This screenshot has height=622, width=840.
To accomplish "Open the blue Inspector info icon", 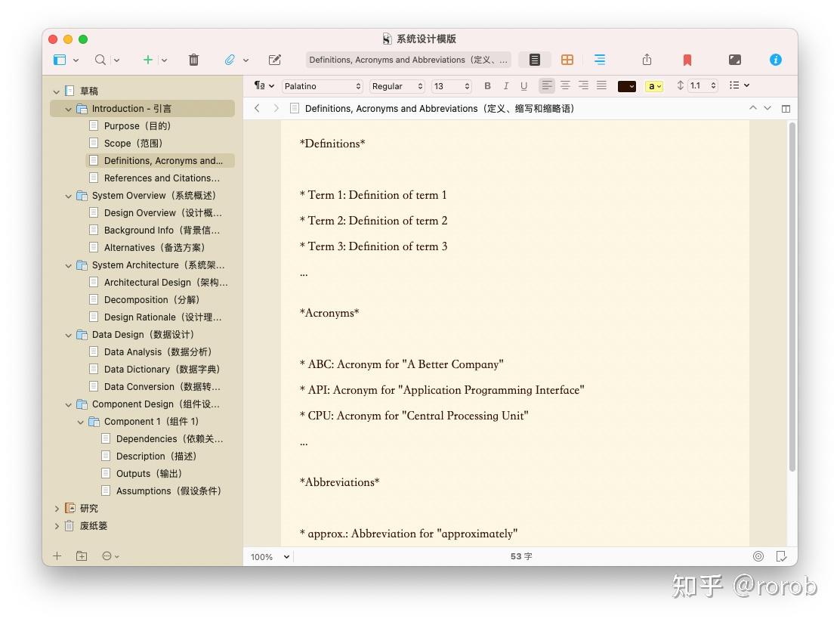I will [775, 60].
